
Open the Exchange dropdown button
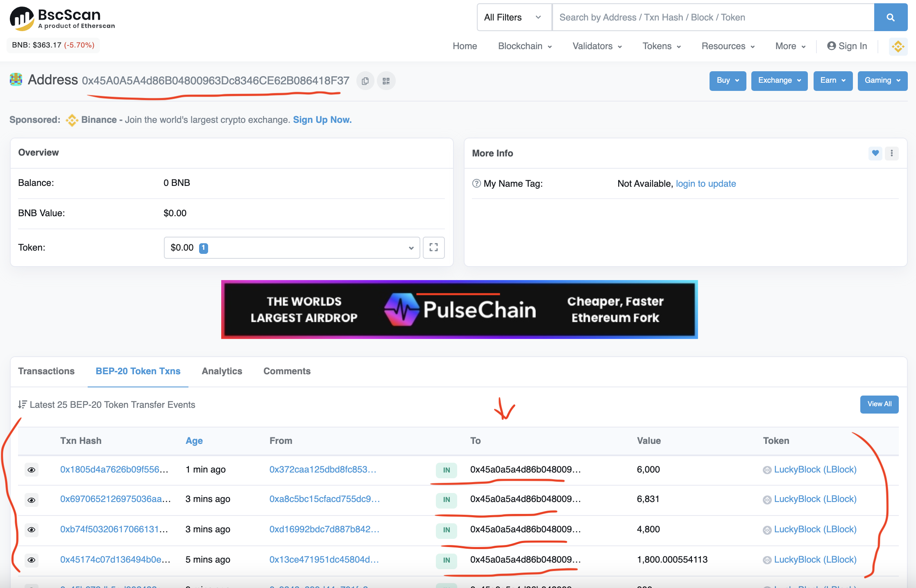(x=779, y=81)
